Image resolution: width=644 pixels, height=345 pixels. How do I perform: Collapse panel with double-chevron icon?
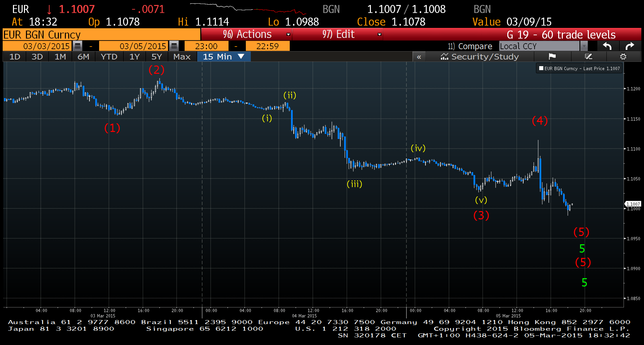coord(419,57)
